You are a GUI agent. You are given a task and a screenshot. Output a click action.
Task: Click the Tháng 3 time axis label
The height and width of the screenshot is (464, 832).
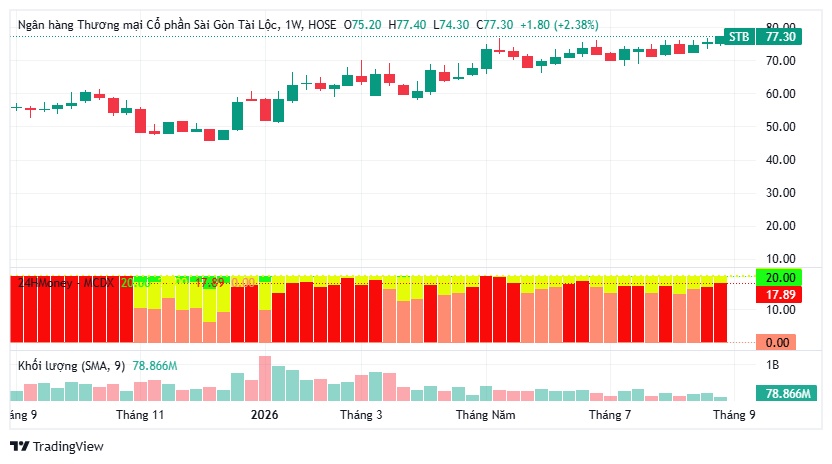[361, 415]
